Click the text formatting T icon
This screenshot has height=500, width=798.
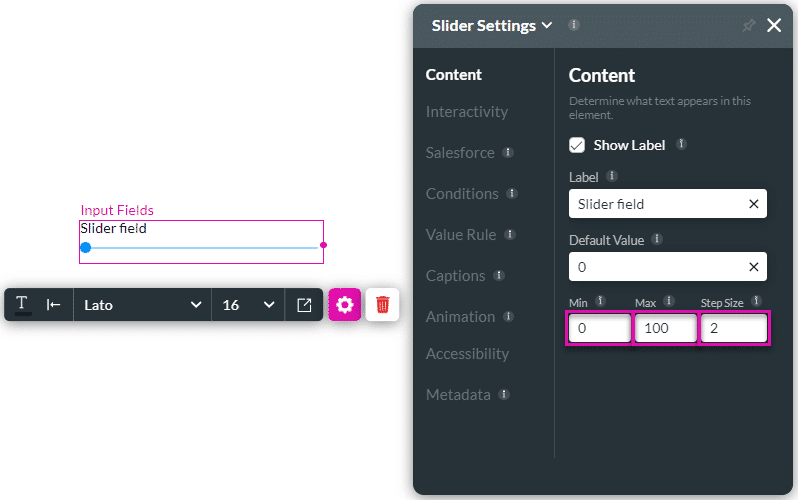coord(22,304)
